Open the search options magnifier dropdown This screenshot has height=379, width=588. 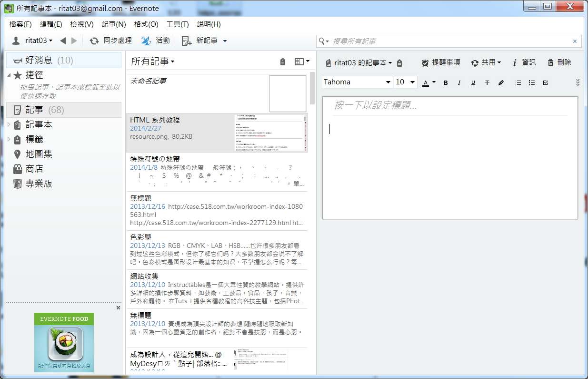coord(324,41)
